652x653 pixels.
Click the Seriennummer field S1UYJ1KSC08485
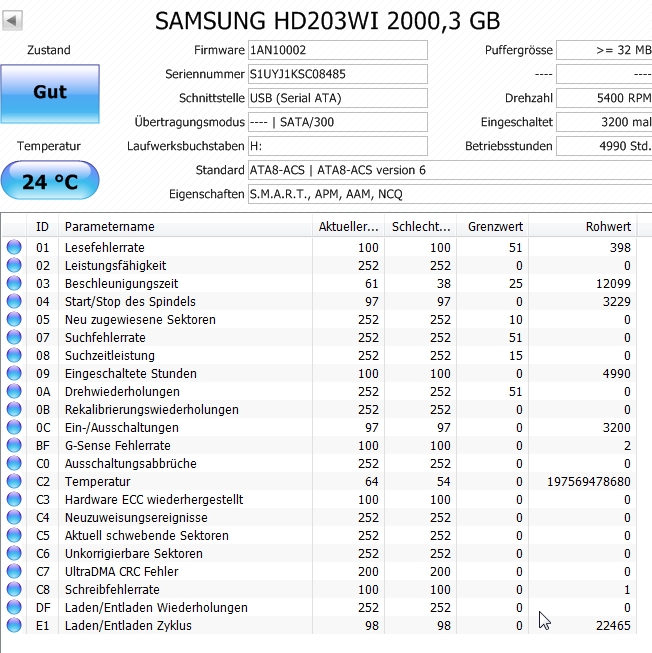coord(338,74)
